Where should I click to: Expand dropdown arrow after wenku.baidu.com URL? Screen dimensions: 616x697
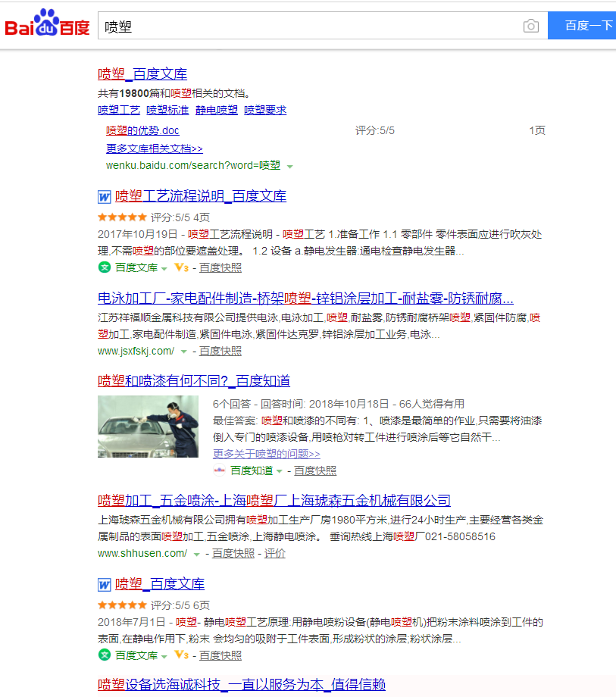(x=289, y=167)
